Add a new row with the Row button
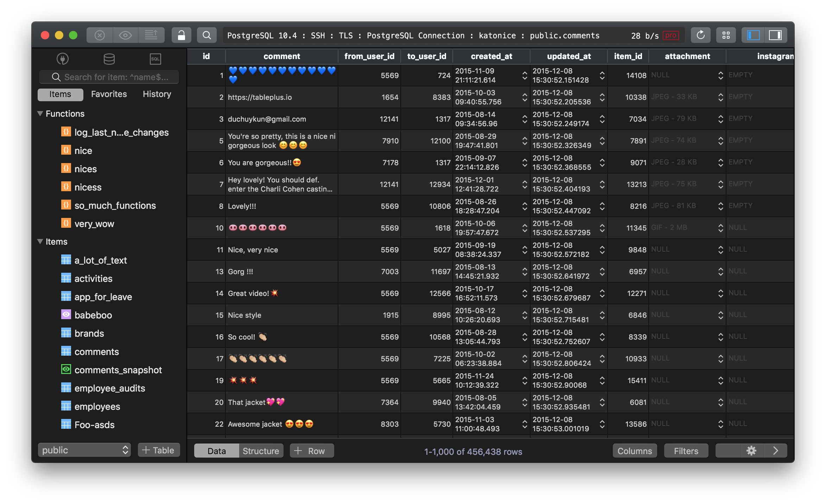Viewport: 826px width, 504px height. coord(311,451)
